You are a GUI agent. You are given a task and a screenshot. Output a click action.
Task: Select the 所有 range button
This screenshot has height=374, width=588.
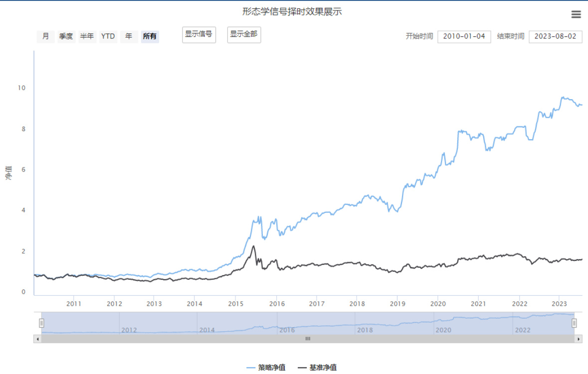[150, 36]
